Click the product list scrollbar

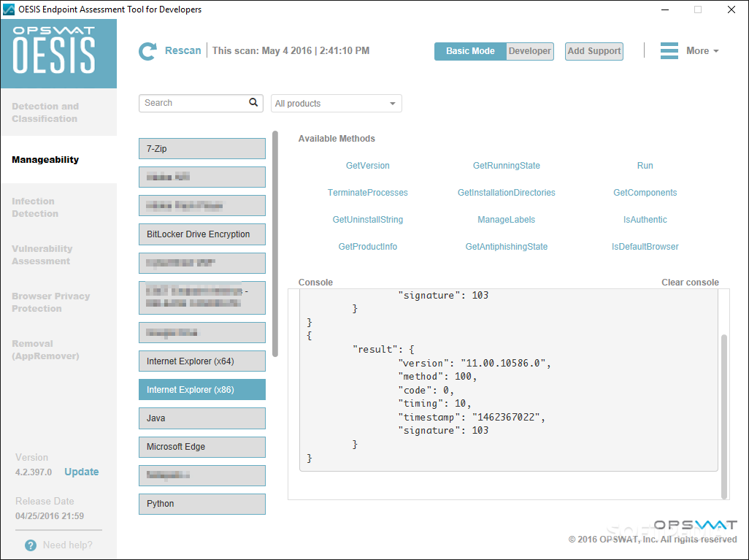click(x=274, y=244)
